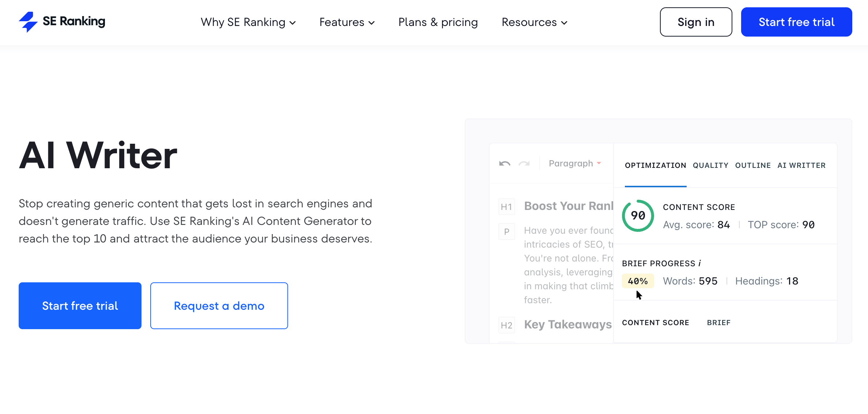Screen dimensions: 868x414
Task: Select the OPTIMIZATION tab
Action: pos(655,165)
